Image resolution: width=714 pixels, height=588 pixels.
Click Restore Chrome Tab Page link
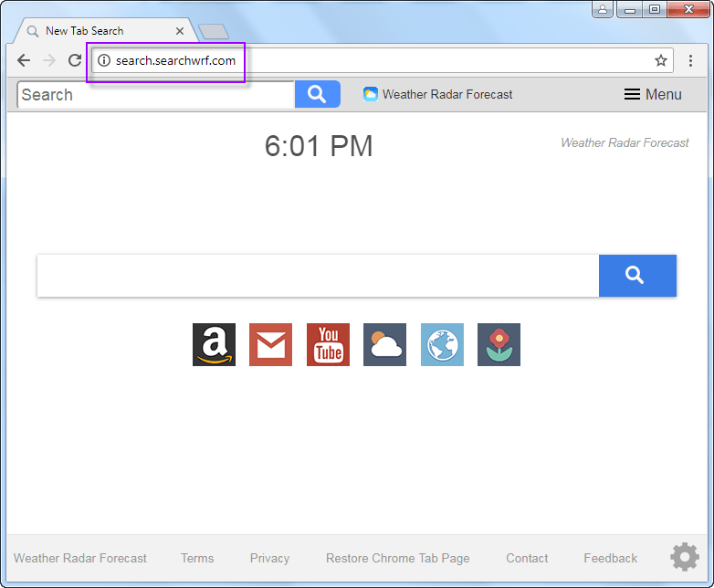pos(397,558)
